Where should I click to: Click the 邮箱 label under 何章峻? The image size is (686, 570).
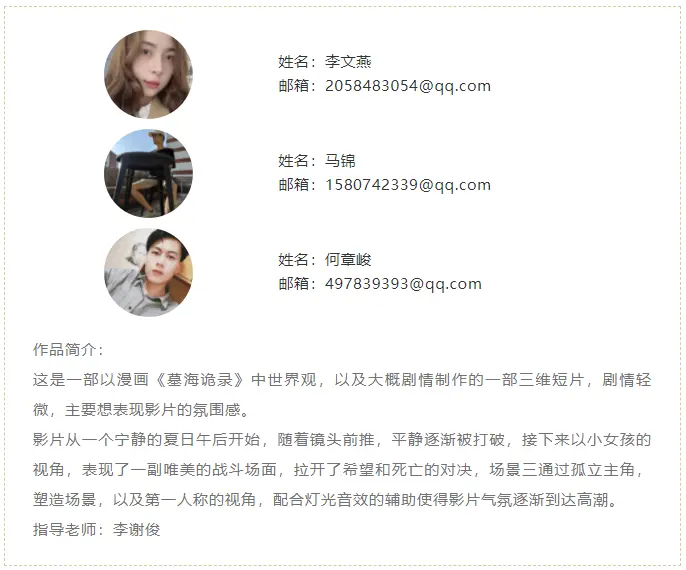(x=294, y=284)
